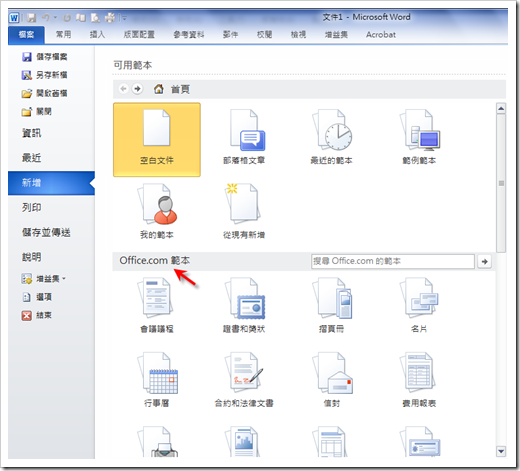Open the Undo history dropdown arrow
This screenshot has height=471, width=520.
click(x=55, y=18)
